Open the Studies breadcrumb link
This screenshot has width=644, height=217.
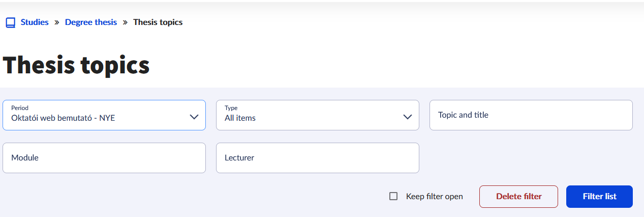35,22
